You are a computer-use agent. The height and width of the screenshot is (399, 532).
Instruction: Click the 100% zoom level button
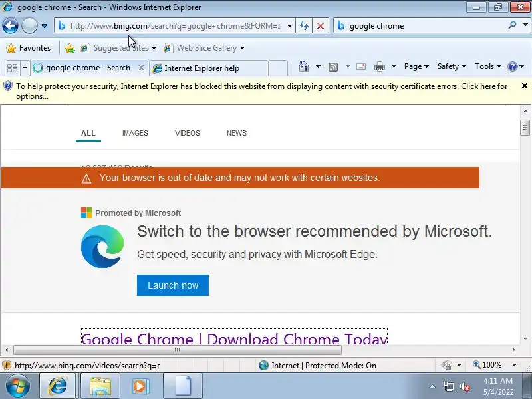pos(487,365)
